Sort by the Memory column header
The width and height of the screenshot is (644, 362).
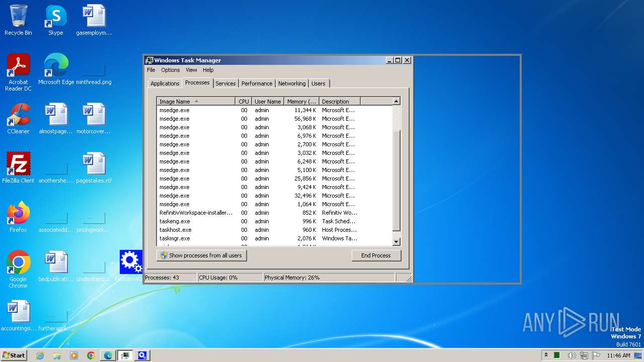[301, 102]
